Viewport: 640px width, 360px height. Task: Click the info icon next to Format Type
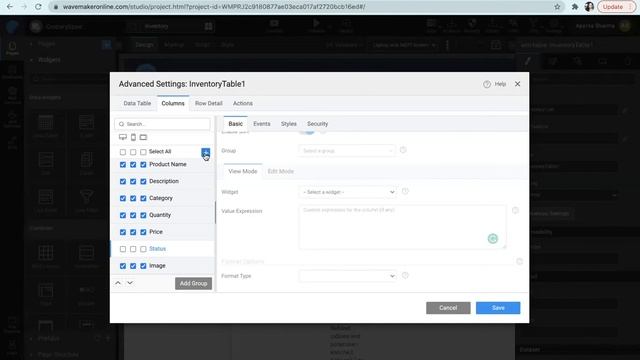405,276
